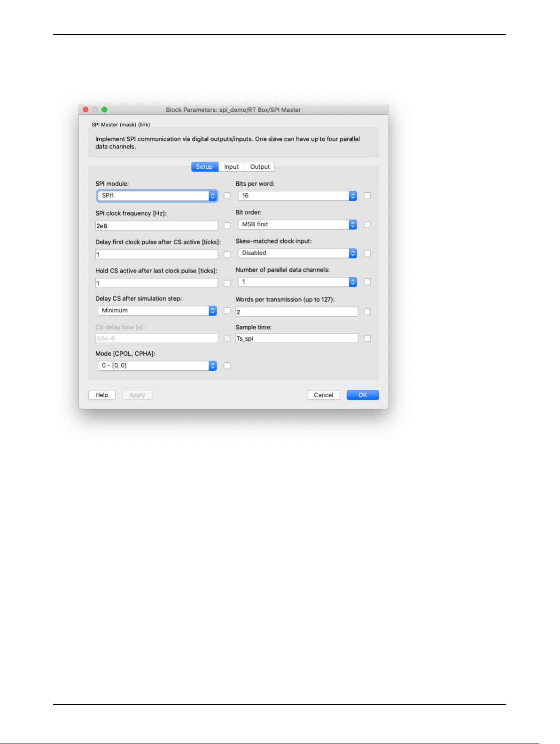560x744 pixels.
Task: Confirm settings with the OK button
Action: coord(363,395)
